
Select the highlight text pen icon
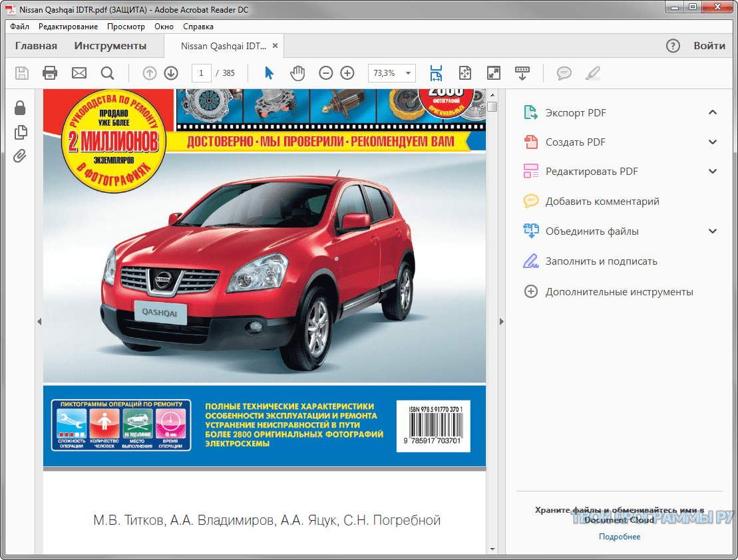point(592,73)
